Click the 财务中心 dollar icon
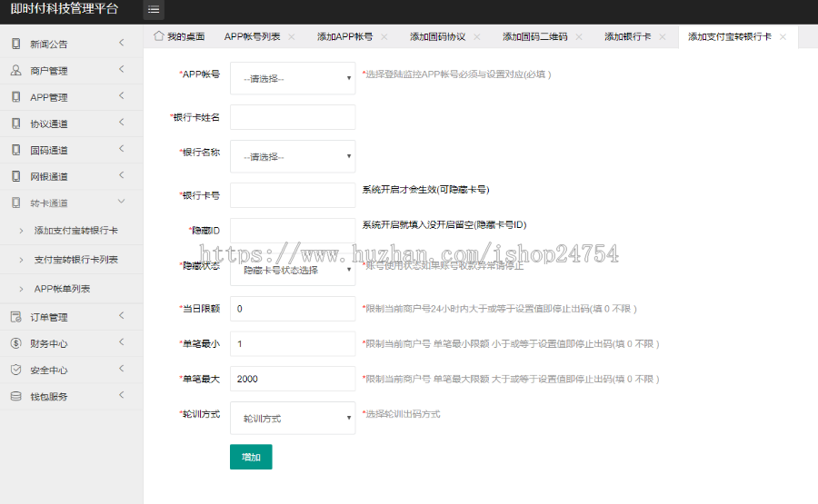This screenshot has height=504, width=818. 16,343
